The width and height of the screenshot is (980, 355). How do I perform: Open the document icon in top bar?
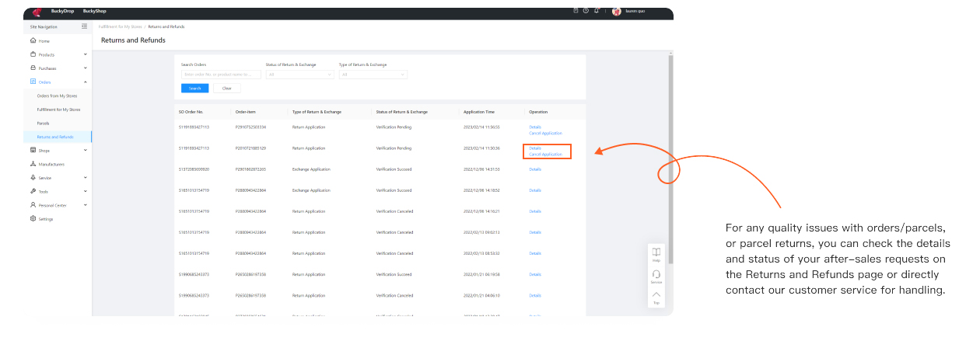576,11
